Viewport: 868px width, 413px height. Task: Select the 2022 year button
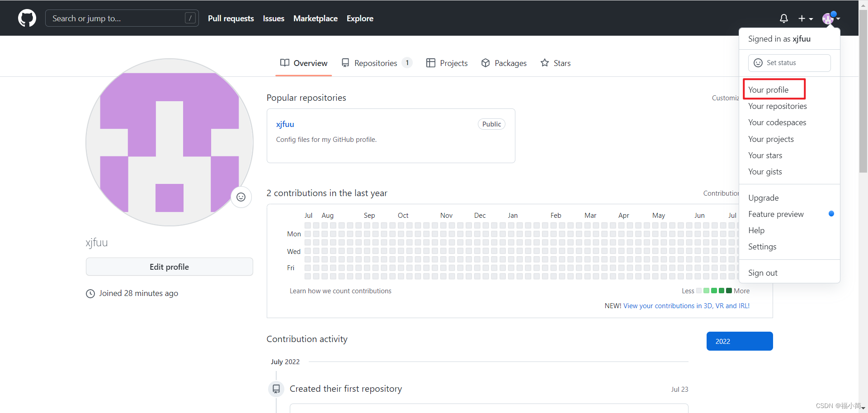click(740, 341)
